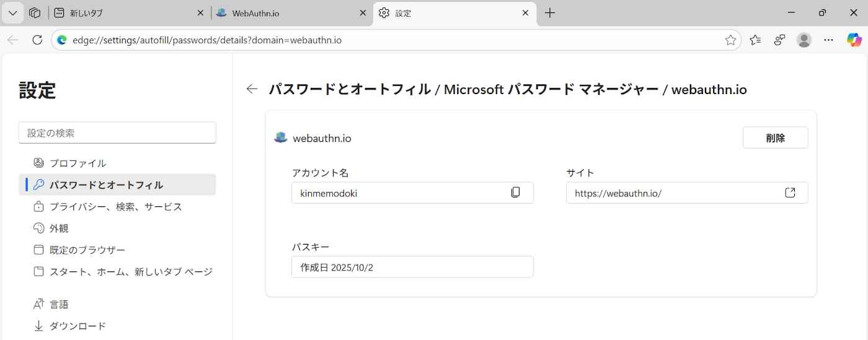Open スタート、ホーム、新しいタブ ページ section
The height and width of the screenshot is (340, 868).
117,271
